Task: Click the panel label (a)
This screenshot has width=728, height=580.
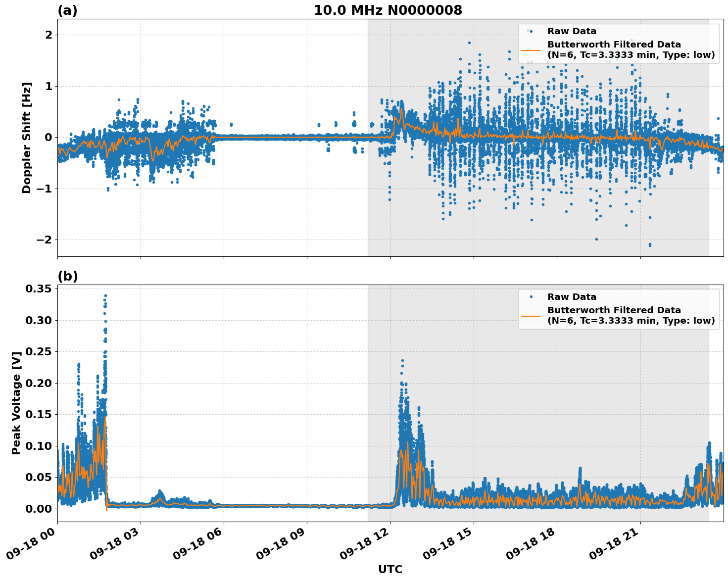Action: [x=68, y=9]
